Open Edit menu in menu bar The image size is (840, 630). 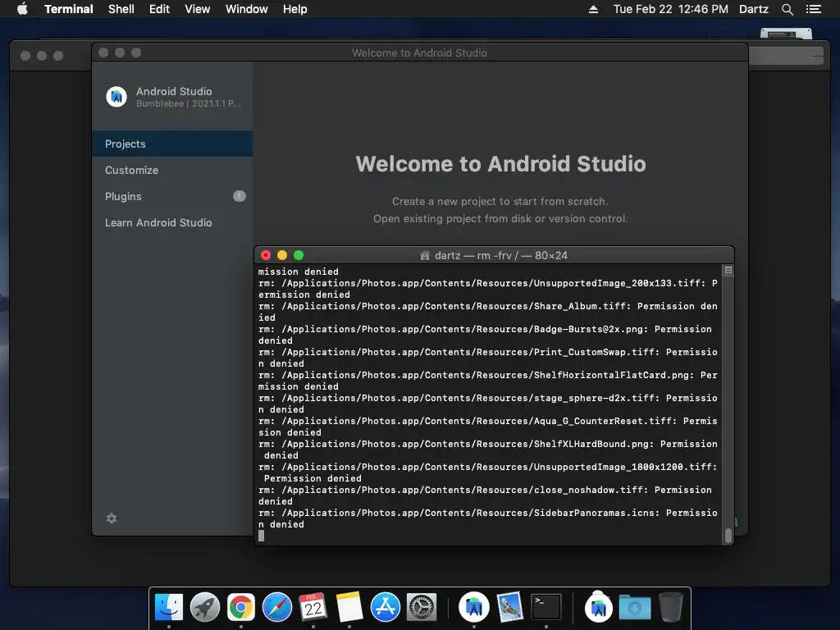(159, 9)
